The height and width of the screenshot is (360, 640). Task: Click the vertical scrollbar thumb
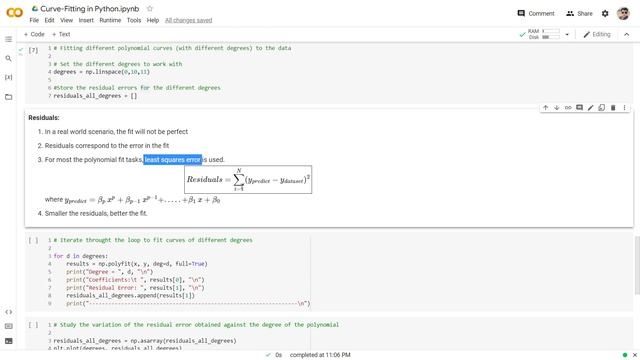click(637, 265)
